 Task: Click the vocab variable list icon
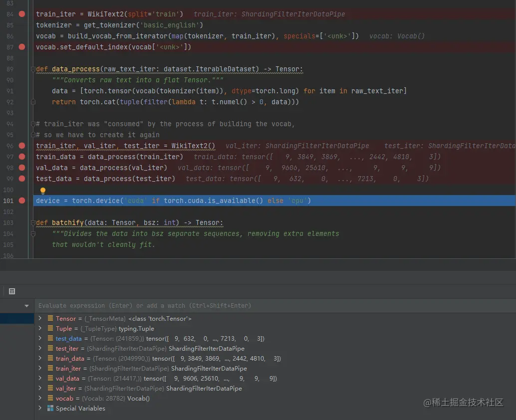pos(50,398)
